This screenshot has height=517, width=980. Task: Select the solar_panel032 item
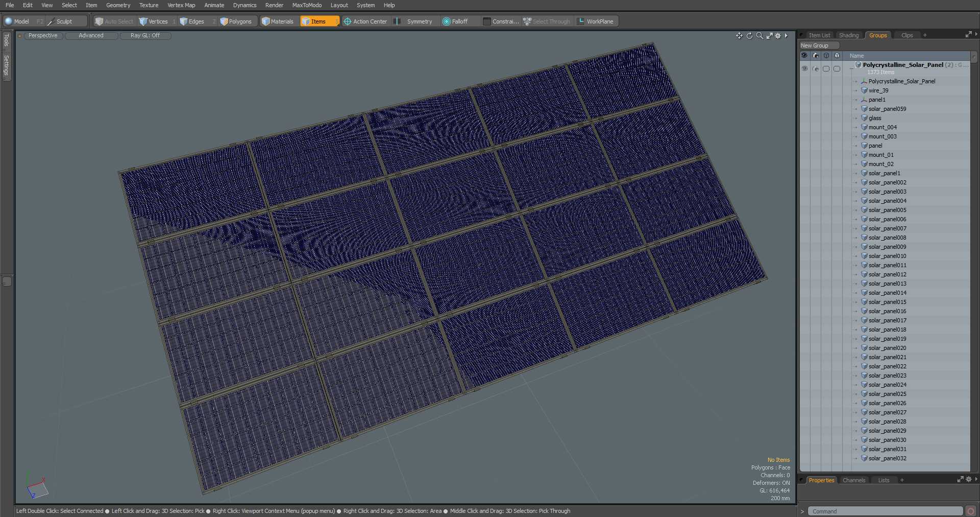pyautogui.click(x=887, y=458)
